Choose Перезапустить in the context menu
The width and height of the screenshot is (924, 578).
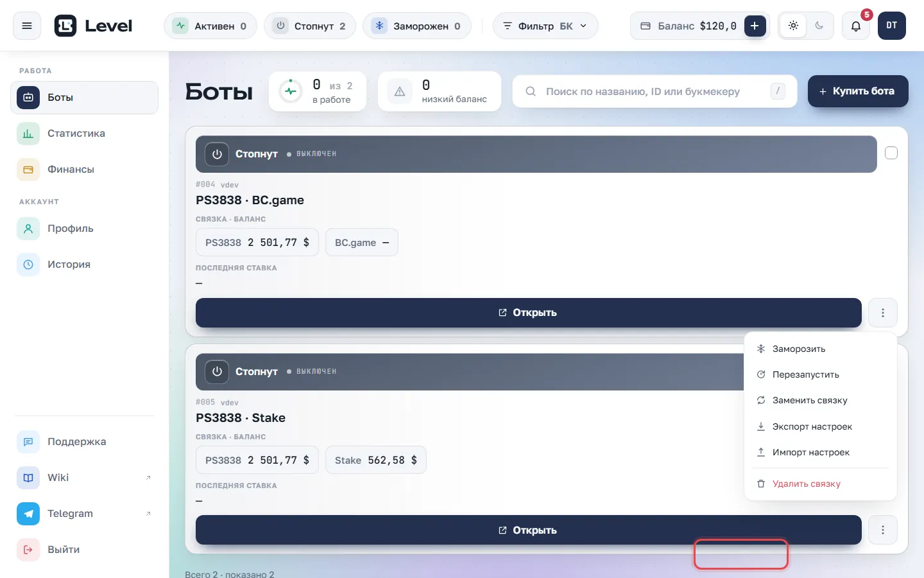pyautogui.click(x=820, y=374)
